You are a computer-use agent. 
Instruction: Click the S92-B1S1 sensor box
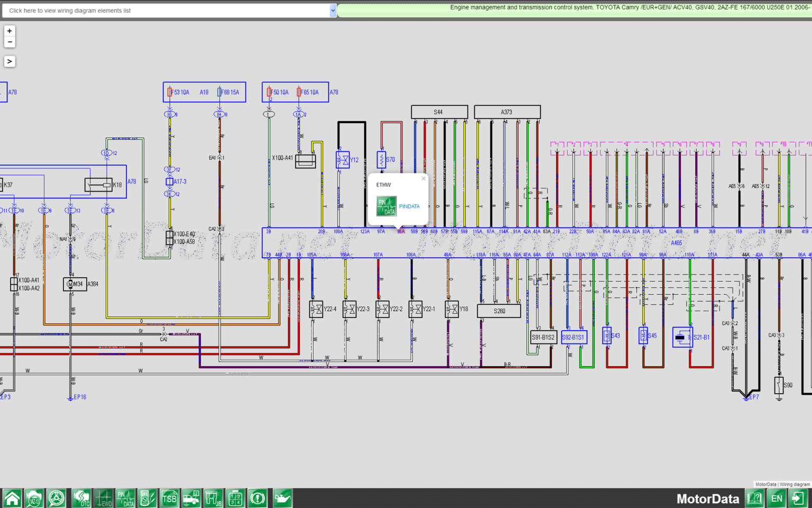(x=574, y=337)
